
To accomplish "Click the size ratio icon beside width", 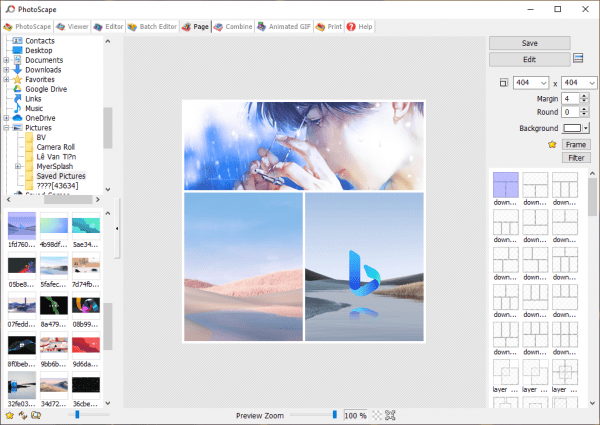I will pyautogui.click(x=504, y=83).
